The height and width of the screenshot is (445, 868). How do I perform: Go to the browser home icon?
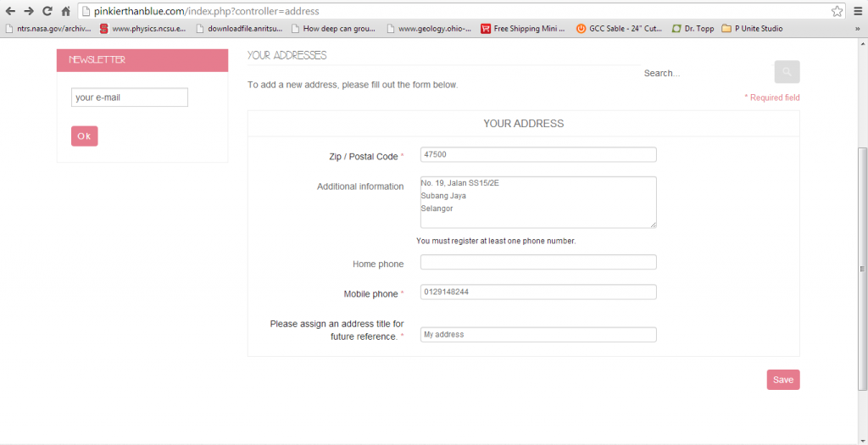coord(65,11)
